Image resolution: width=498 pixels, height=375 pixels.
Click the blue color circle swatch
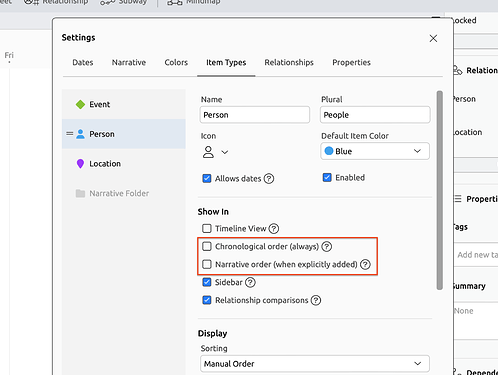(329, 151)
